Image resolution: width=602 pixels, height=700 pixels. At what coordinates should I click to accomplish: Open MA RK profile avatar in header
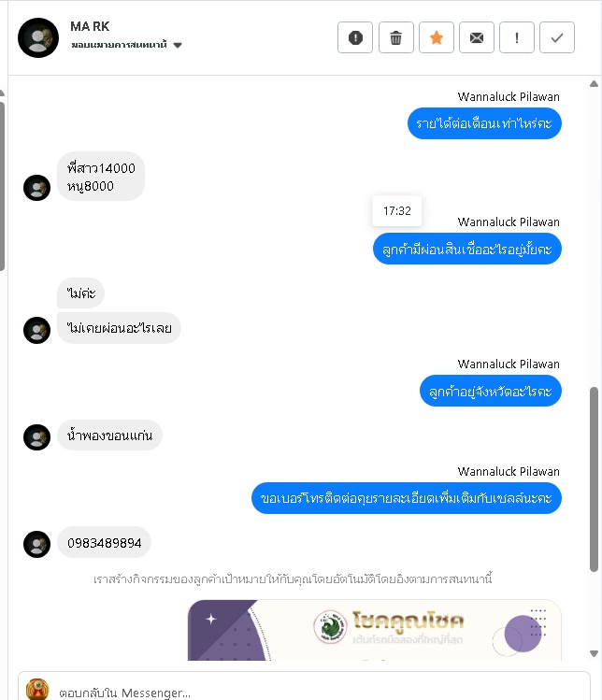coord(38,37)
